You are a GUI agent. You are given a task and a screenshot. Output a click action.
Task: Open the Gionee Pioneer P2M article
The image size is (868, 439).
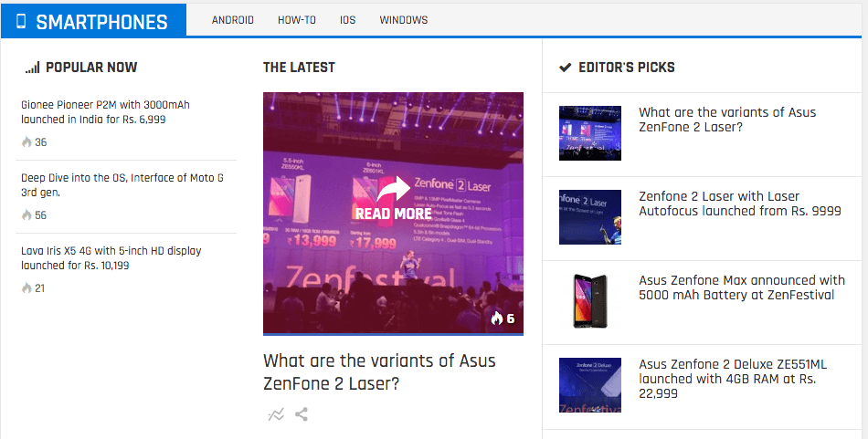(105, 111)
